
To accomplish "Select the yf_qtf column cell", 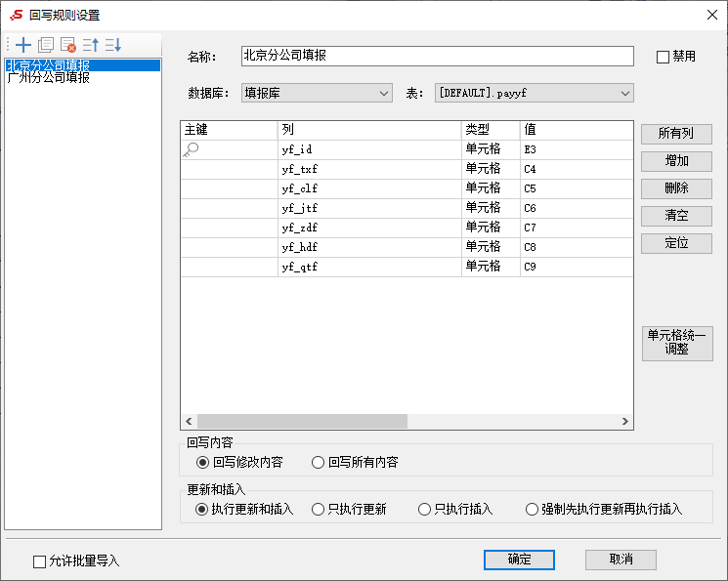I will [369, 267].
